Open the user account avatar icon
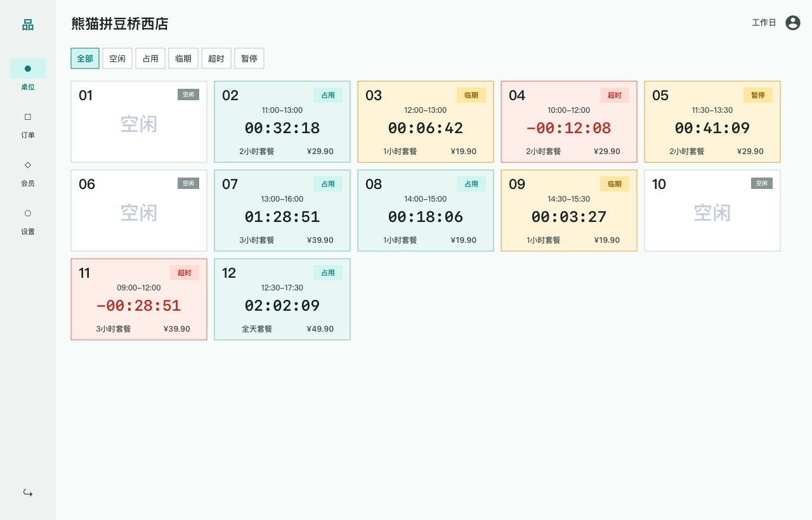 tap(793, 23)
